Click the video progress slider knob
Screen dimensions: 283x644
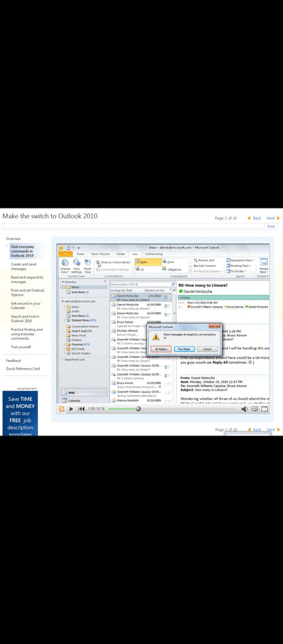click(138, 409)
